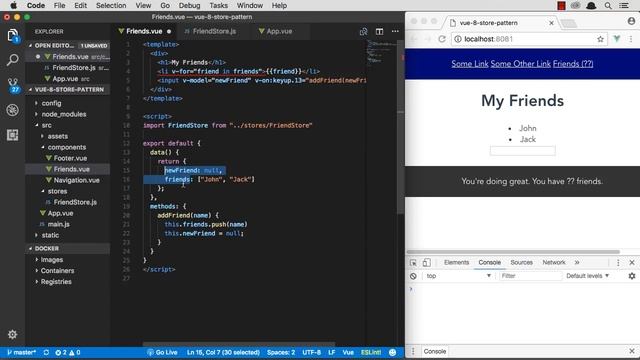The width and height of the screenshot is (640, 360).
Task: Click the feedback smiley in status bar
Action: (393, 352)
